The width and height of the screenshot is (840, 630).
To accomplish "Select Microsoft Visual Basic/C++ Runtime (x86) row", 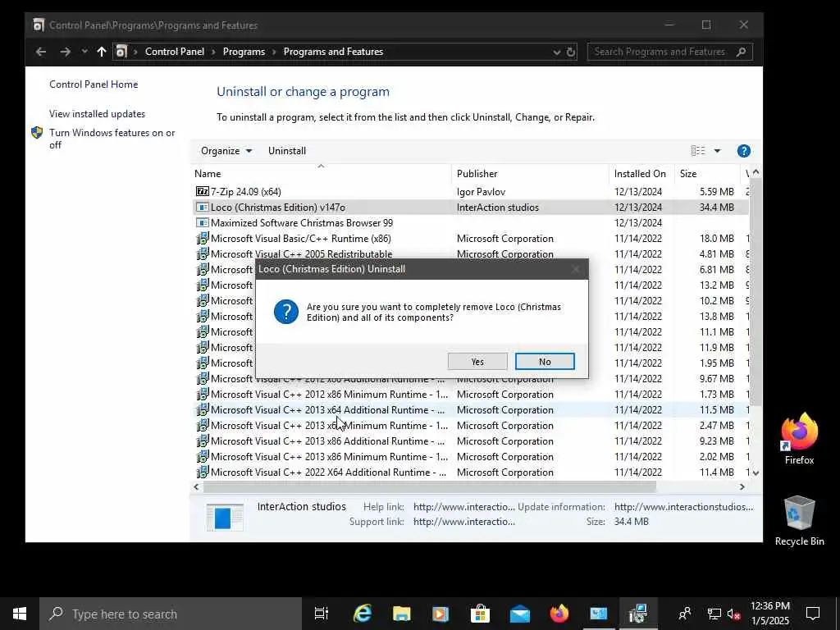I will pos(470,239).
